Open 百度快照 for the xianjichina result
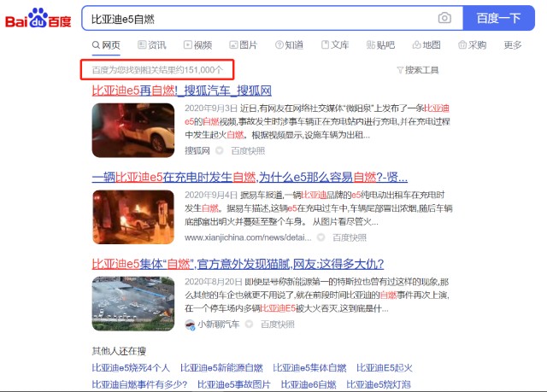547x392 pixels. [x=350, y=237]
